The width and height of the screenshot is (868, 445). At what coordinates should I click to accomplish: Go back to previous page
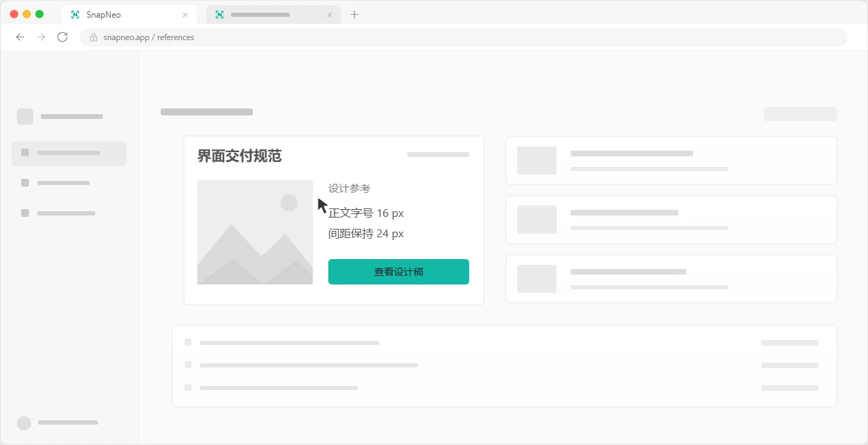(20, 37)
